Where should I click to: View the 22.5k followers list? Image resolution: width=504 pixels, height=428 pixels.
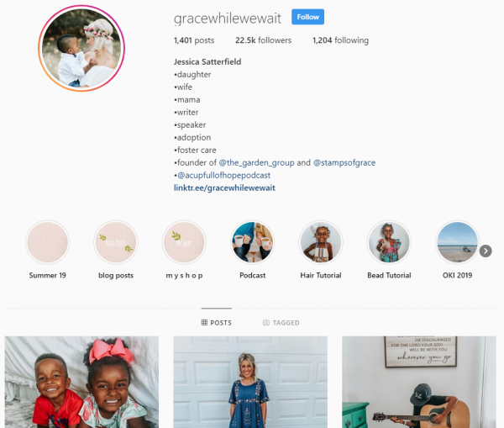263,40
